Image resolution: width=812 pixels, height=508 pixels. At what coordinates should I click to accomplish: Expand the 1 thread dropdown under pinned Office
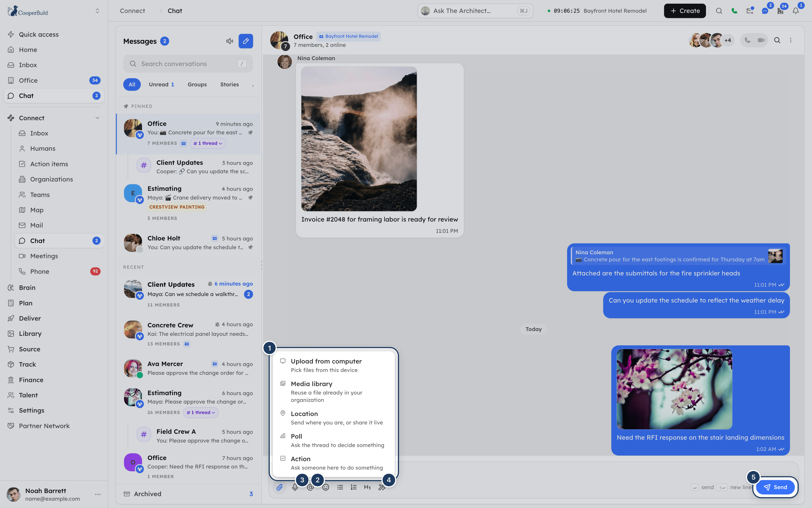tap(208, 143)
